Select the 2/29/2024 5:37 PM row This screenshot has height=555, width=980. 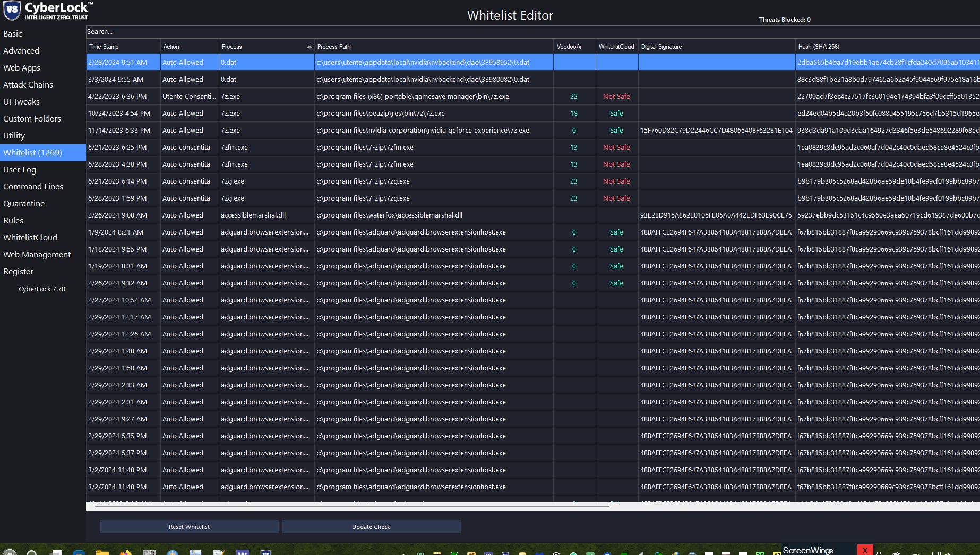click(533, 453)
